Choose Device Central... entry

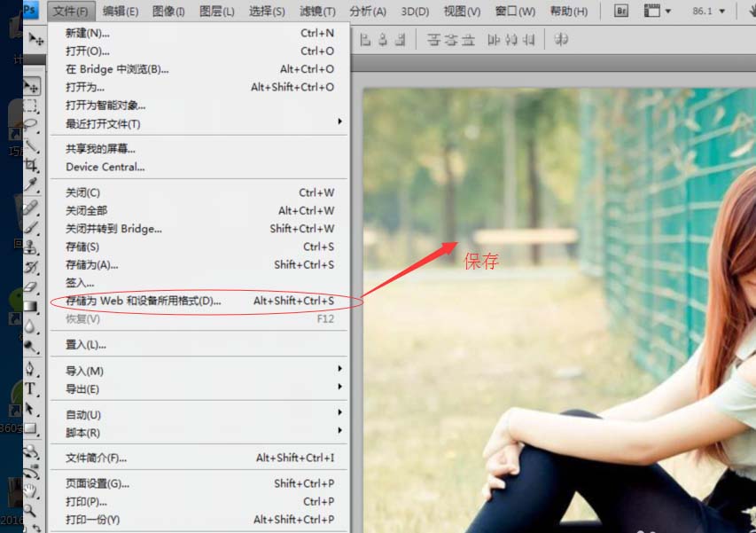[x=199, y=167]
